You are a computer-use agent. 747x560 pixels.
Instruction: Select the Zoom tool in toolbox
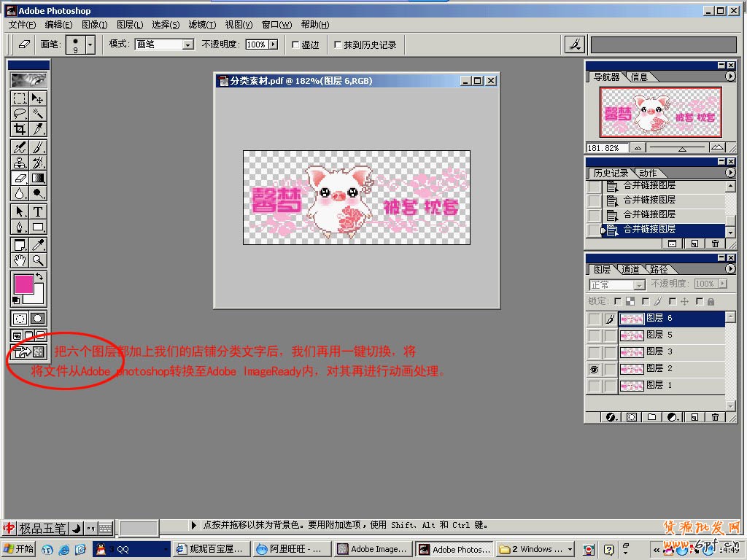tap(38, 260)
